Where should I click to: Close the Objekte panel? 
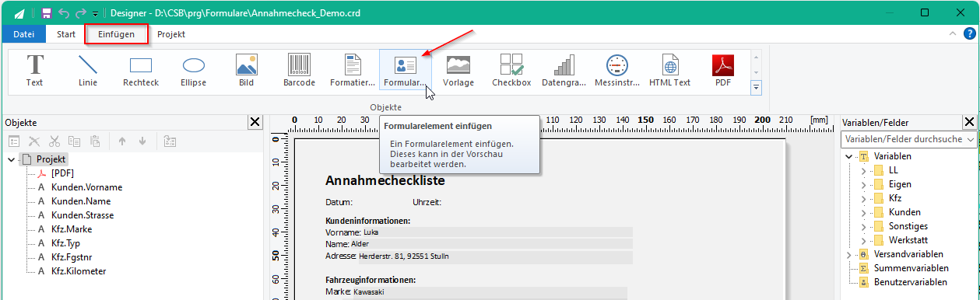tap(255, 122)
